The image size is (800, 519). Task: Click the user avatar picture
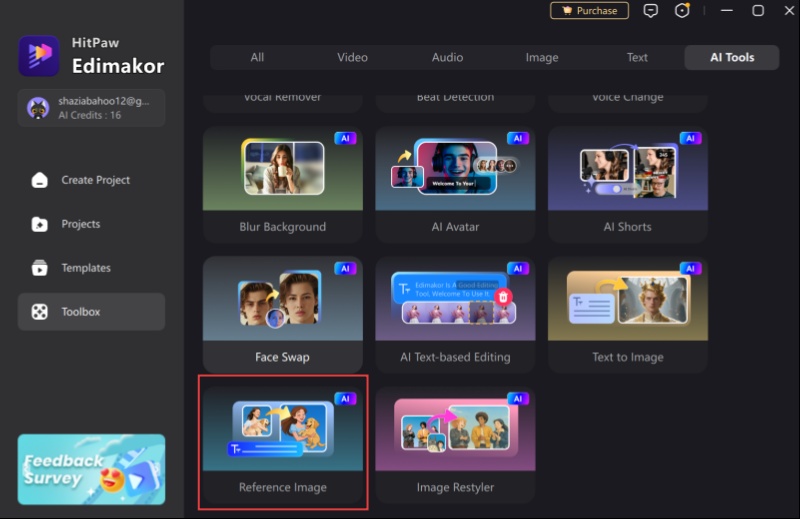pos(38,108)
